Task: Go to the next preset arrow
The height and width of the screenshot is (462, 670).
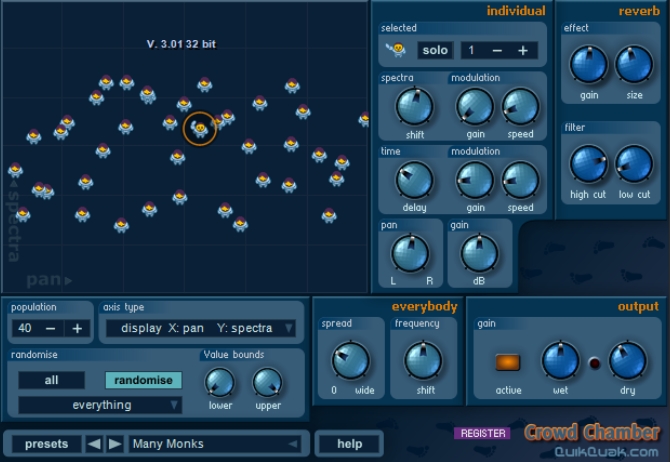Action: pos(115,444)
